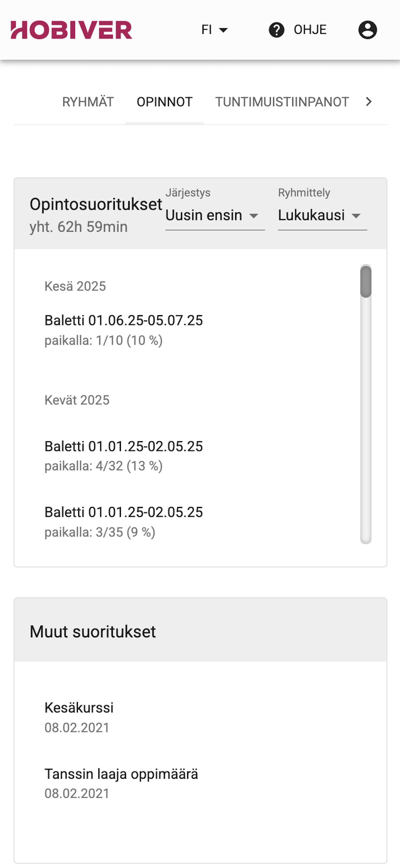The height and width of the screenshot is (868, 400).
Task: Open the Tuntimuistiinpanot tab
Action: click(x=282, y=102)
